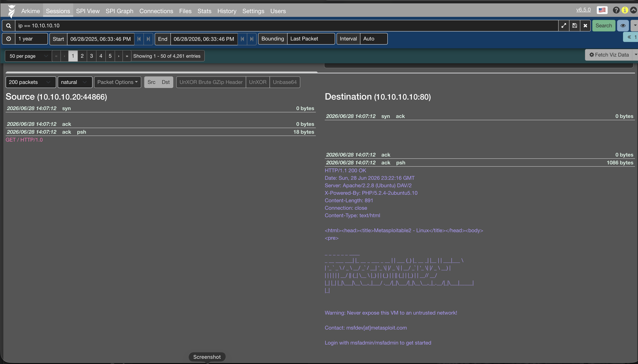Click Fetch Viz Data button
The image size is (638, 364).
coord(609,55)
